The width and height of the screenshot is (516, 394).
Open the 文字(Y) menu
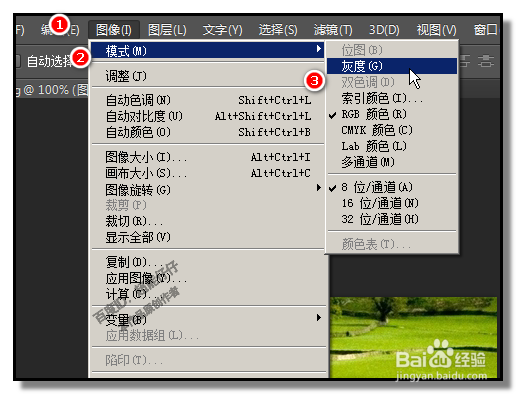(222, 30)
